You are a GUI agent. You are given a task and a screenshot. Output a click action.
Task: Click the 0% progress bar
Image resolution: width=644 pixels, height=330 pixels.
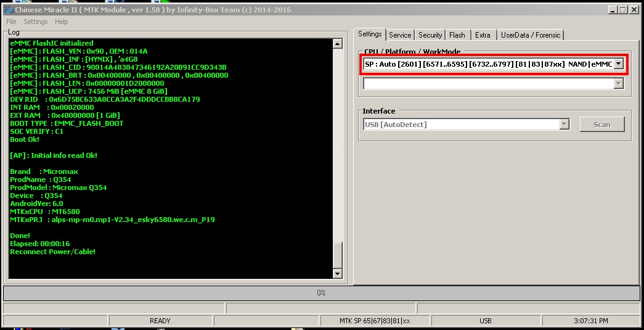click(x=321, y=292)
